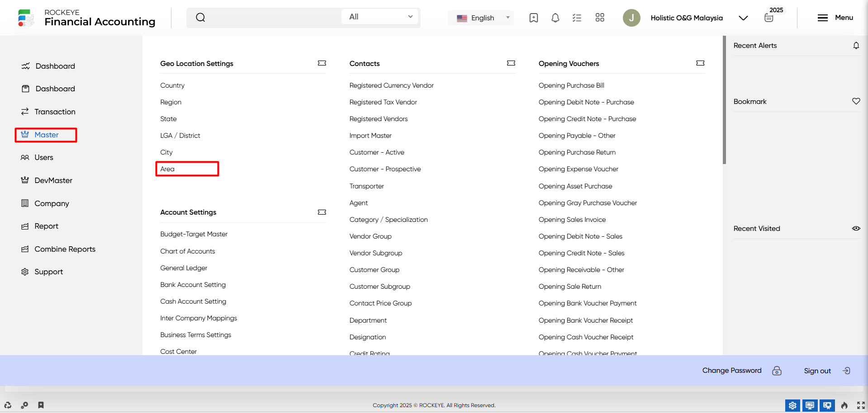The width and height of the screenshot is (868, 413).
Task: Open the Support sidebar menu
Action: (42, 272)
